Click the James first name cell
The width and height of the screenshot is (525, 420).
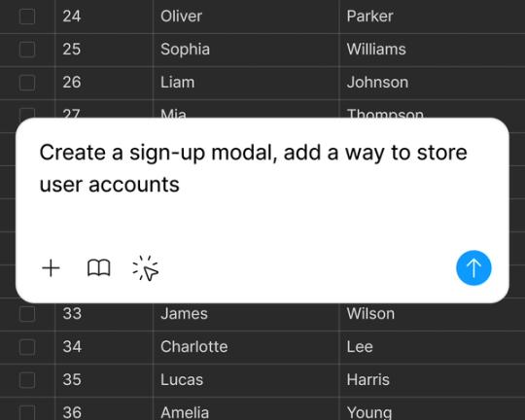pyautogui.click(x=246, y=314)
